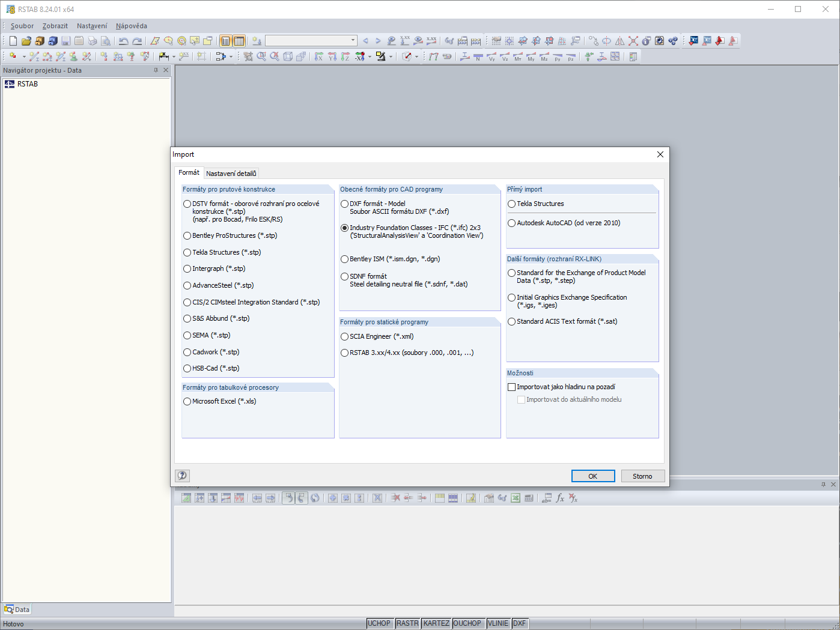Expand dropdown arrow beside dimension tool icon
The height and width of the screenshot is (630, 840).
click(174, 56)
